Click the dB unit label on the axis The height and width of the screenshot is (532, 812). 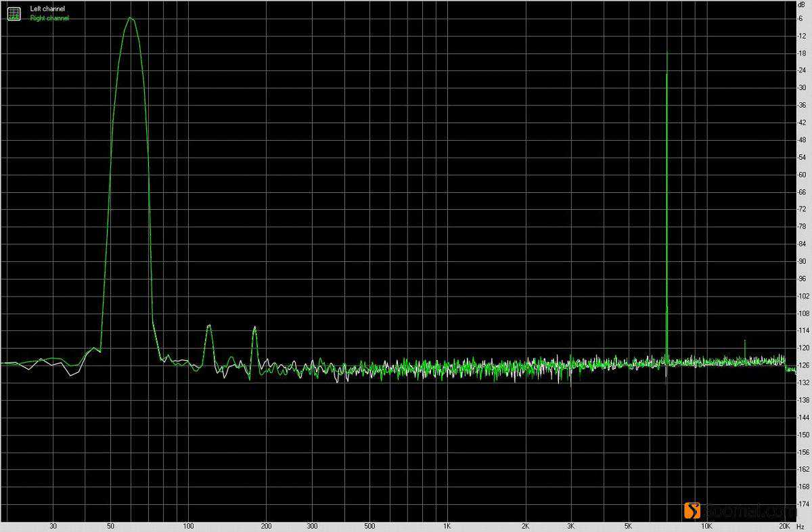point(801,5)
